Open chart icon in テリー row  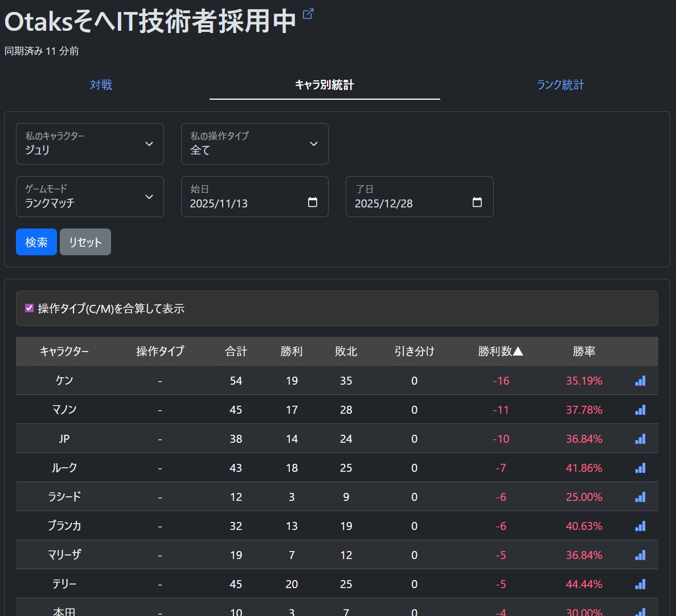[640, 584]
